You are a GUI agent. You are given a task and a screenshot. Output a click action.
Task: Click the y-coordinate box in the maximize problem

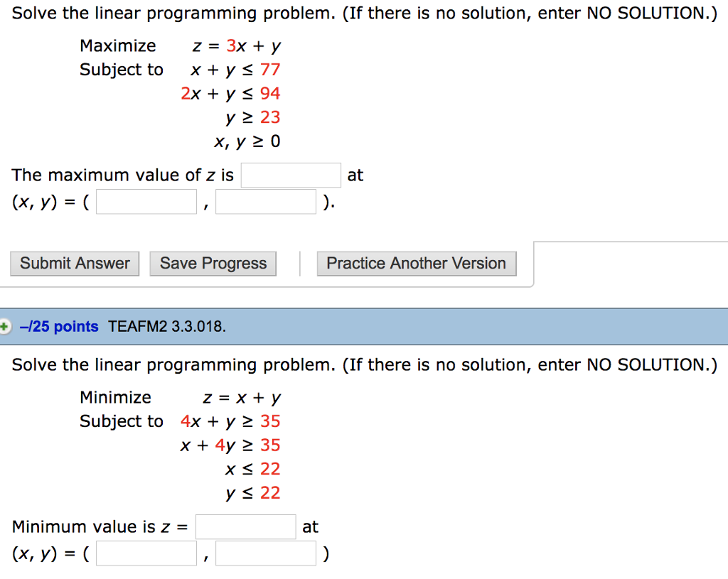coord(265,202)
